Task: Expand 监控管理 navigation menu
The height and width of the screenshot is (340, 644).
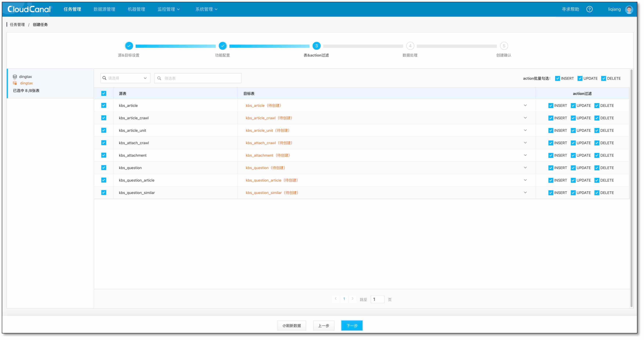Action: (x=169, y=9)
